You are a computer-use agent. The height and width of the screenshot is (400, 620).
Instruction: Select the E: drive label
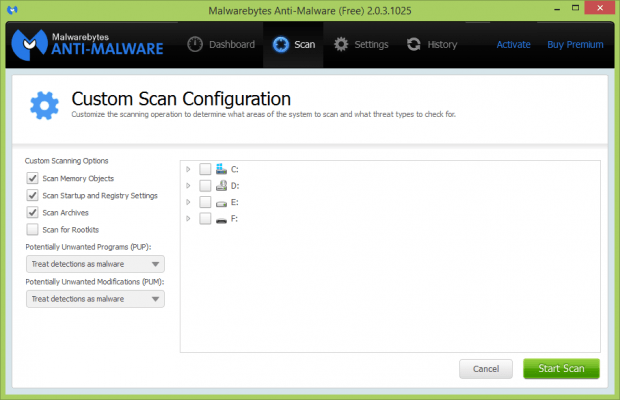tap(234, 202)
